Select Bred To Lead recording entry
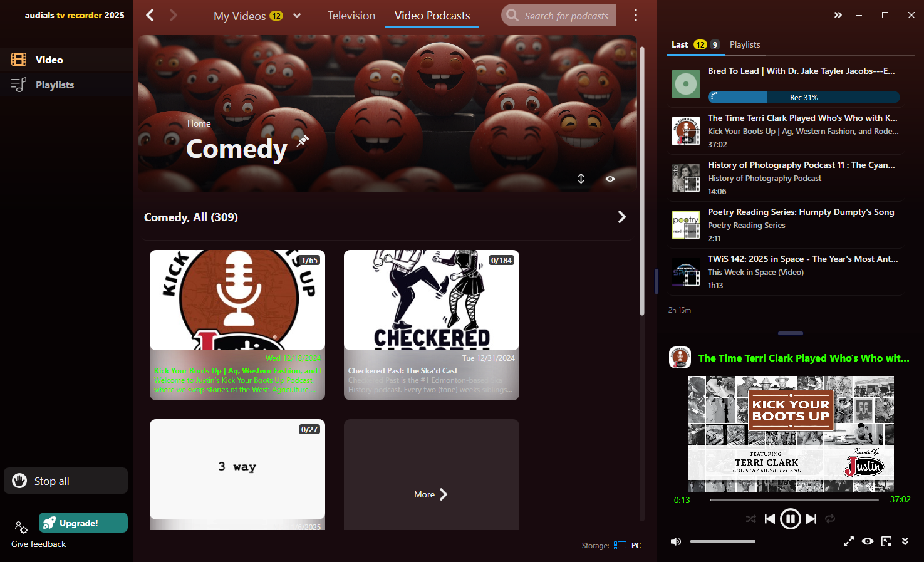 pyautogui.click(x=786, y=84)
